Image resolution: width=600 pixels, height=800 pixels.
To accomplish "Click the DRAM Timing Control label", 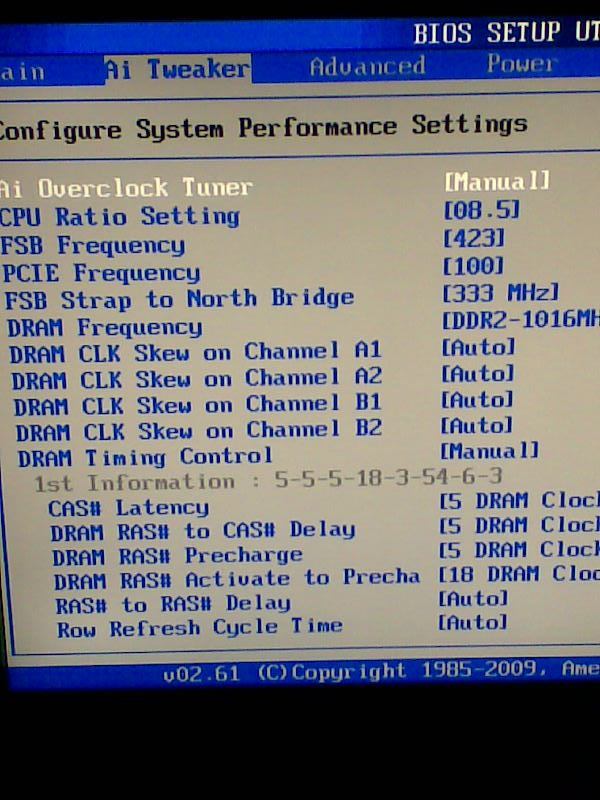I will click(x=145, y=457).
